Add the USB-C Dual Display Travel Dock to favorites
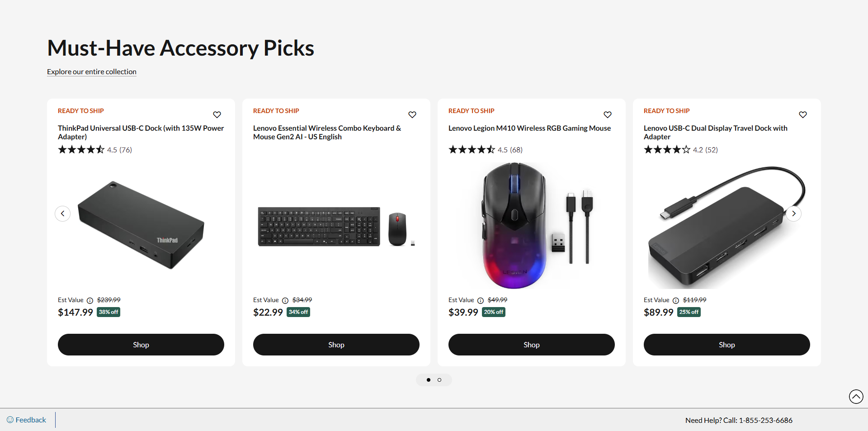 click(803, 114)
